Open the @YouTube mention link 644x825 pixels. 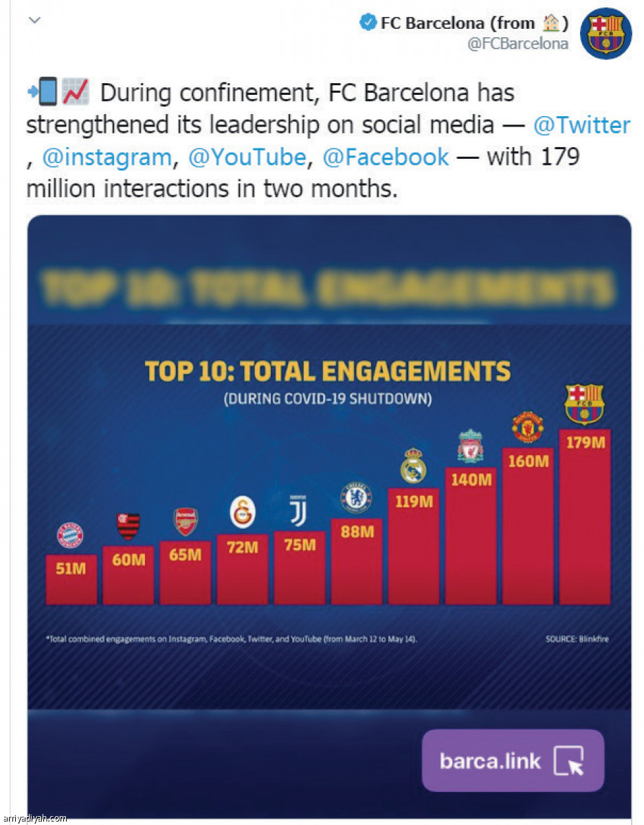coord(247,157)
